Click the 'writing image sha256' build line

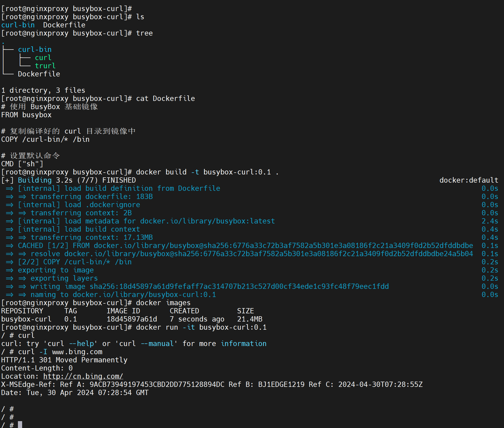[x=209, y=286]
